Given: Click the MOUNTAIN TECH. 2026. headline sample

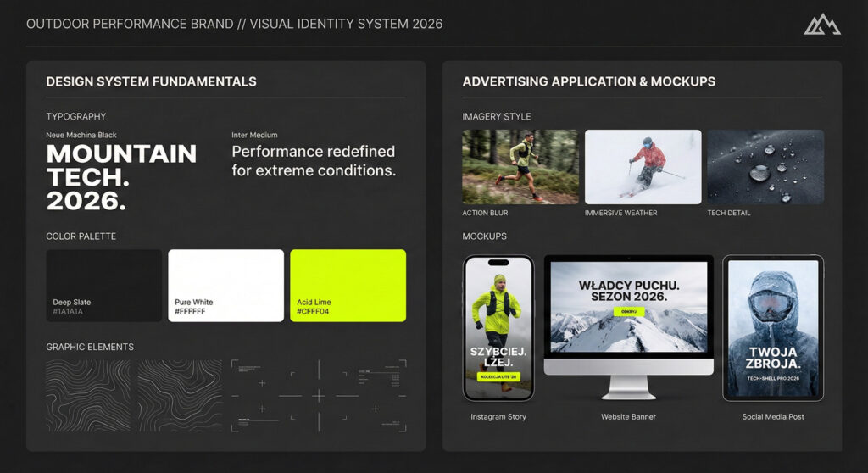Looking at the screenshot, I should [121, 177].
